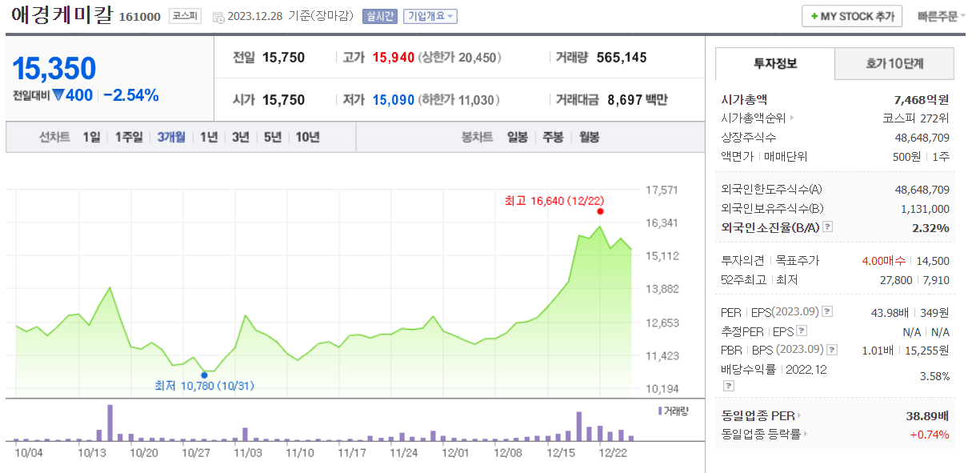980x473 pixels.
Task: Click the 투자의견 value 4.00매수
Action: tap(884, 261)
